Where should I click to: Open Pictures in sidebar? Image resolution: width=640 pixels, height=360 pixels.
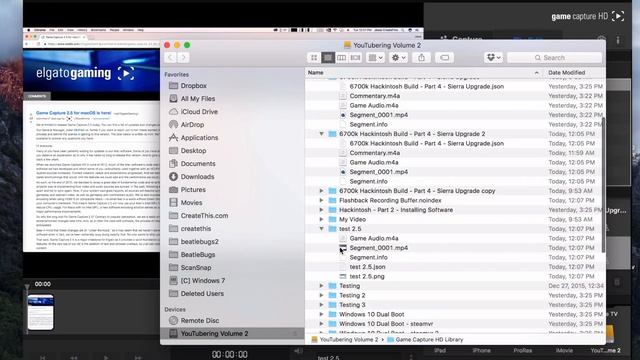(x=193, y=190)
